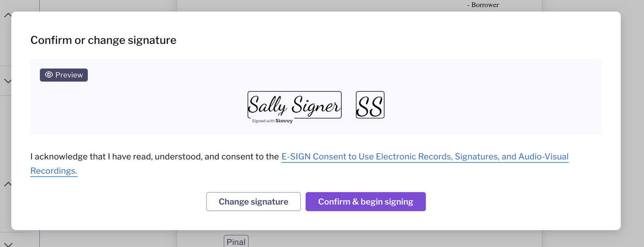Click the empty gray signature preview panel
This screenshot has height=247, width=644.
(484, 97)
